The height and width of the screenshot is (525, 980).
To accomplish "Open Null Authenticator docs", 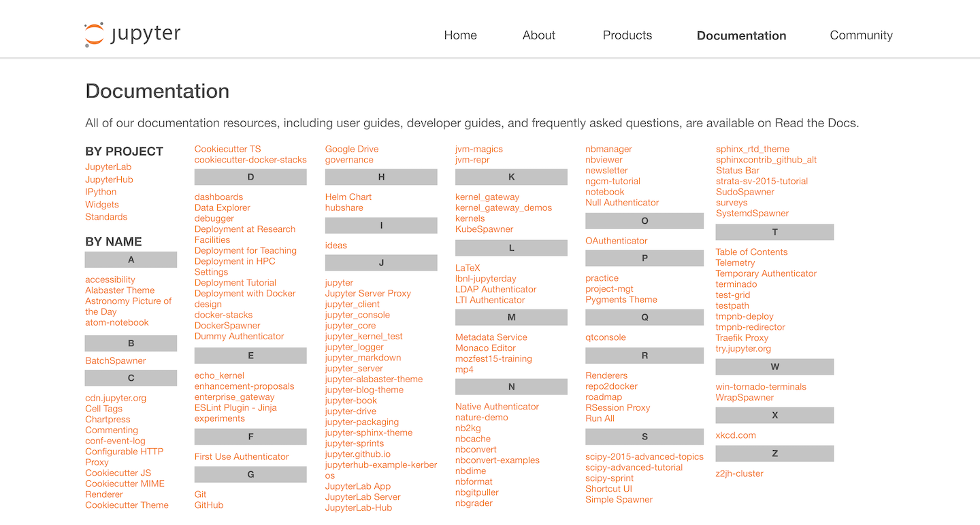I will click(622, 203).
